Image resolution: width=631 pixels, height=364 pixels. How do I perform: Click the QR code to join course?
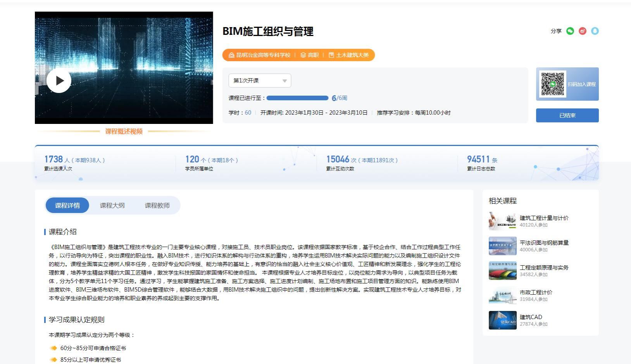tap(553, 84)
